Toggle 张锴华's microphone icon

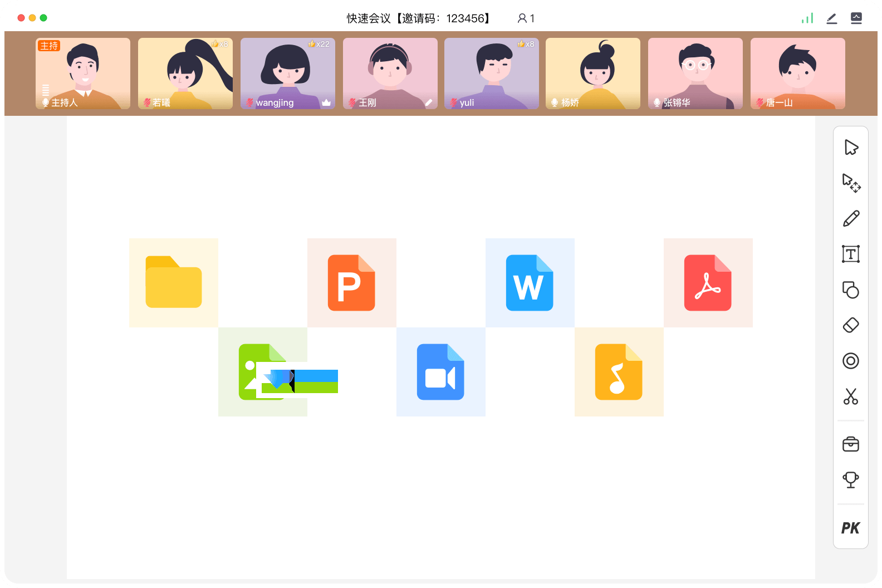point(657,102)
